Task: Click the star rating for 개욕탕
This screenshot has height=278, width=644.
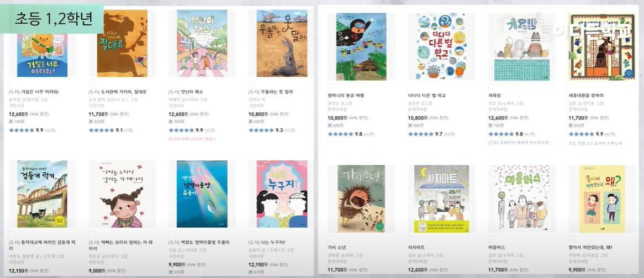Action: pos(500,134)
